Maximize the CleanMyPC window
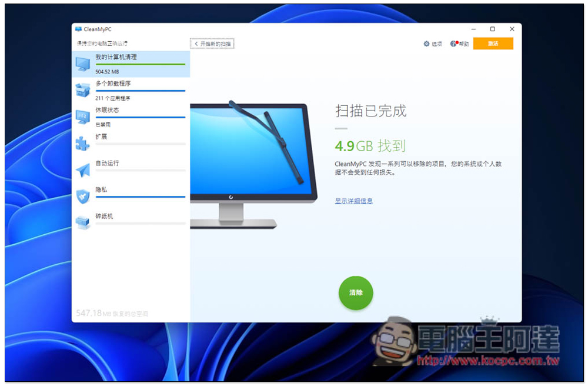The image size is (588, 386). pyautogui.click(x=492, y=29)
